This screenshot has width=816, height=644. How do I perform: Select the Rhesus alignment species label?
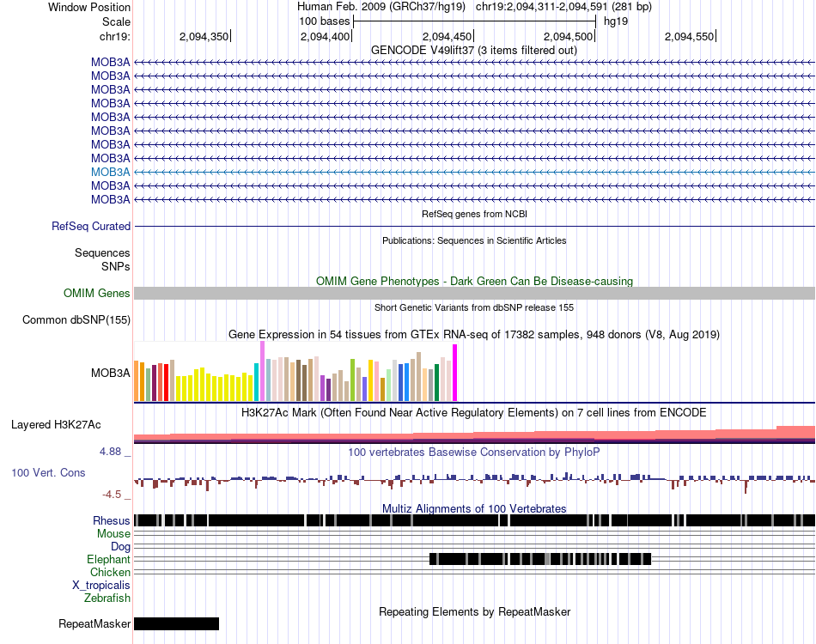112,520
